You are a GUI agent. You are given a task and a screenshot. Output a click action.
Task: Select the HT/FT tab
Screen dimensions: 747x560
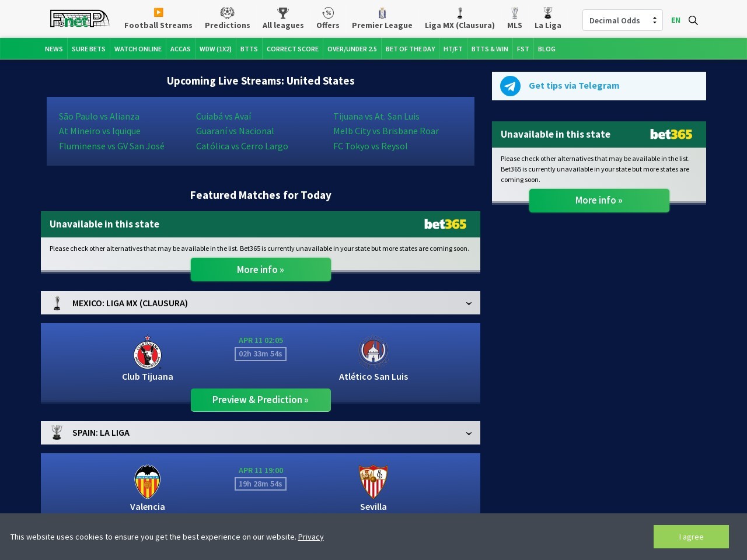click(453, 49)
